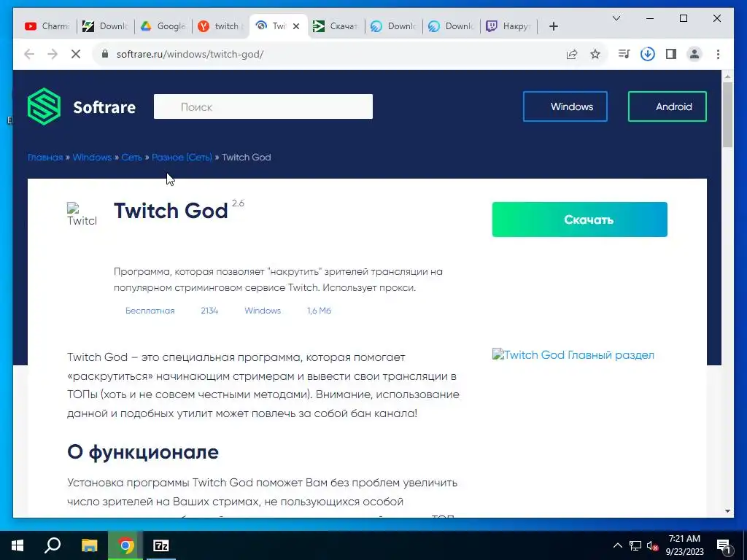Screen dimensions: 747x560
Task: Open the notification center icon
Action: tap(724, 545)
